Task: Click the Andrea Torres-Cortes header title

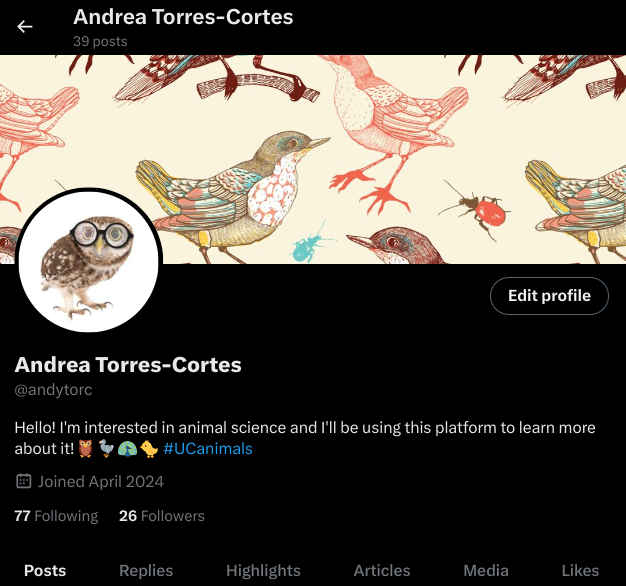Action: pos(183,17)
